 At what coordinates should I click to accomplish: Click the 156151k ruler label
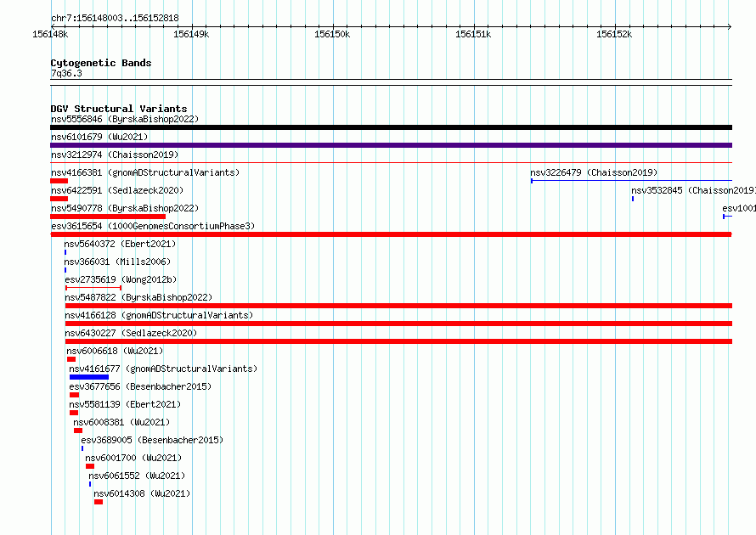click(473, 34)
